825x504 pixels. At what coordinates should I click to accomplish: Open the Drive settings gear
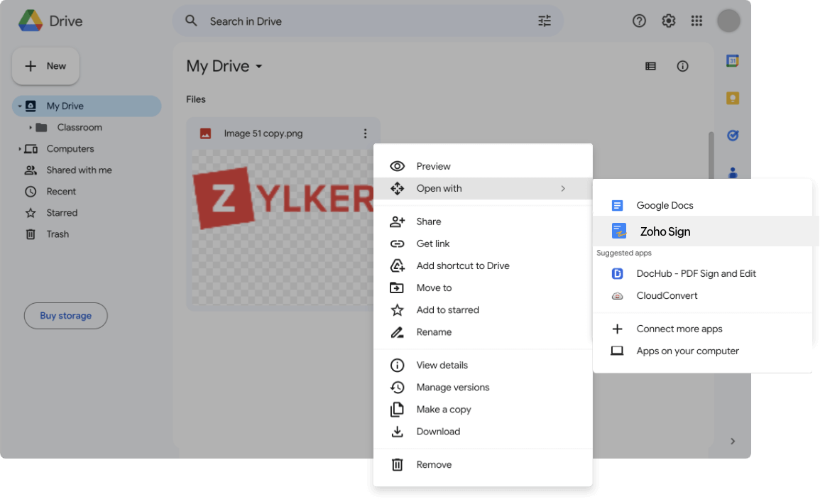pos(668,21)
